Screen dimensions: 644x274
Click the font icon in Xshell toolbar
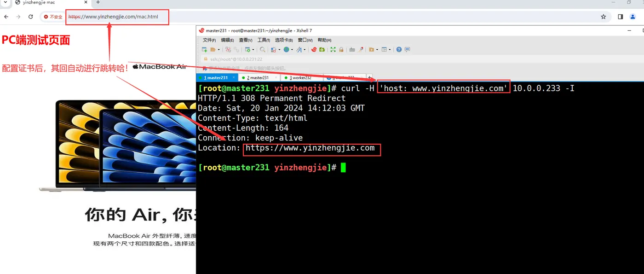[299, 50]
